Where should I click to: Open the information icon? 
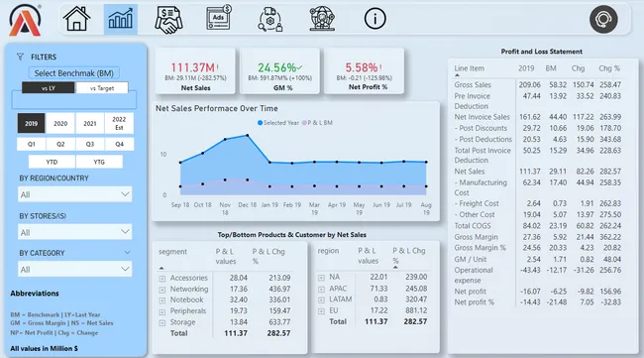point(375,19)
